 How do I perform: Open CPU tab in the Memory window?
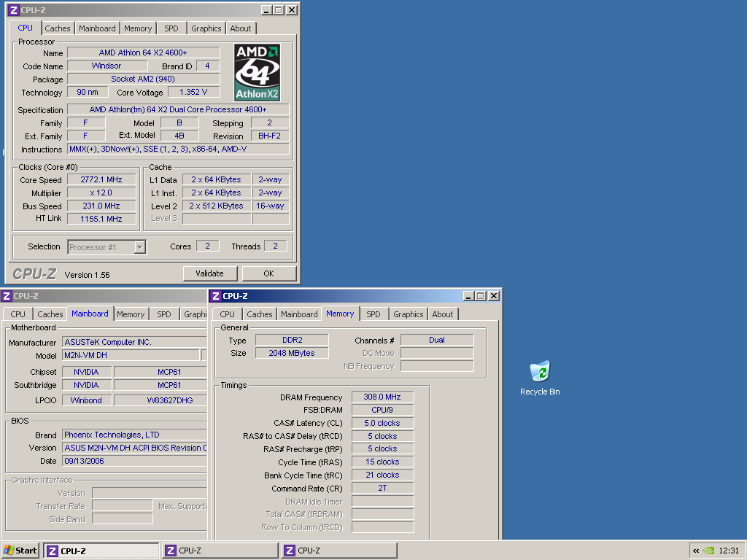[x=228, y=314]
